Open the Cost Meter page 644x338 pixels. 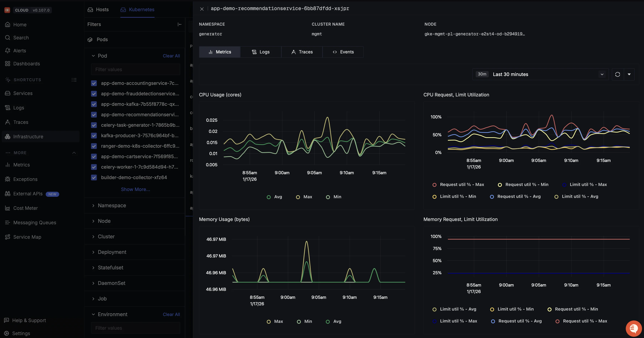tap(25, 208)
